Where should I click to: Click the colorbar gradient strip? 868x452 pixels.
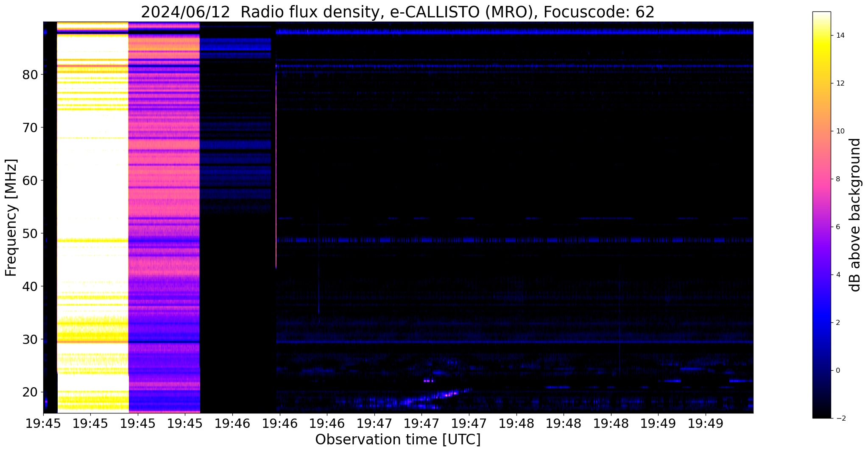click(x=821, y=215)
